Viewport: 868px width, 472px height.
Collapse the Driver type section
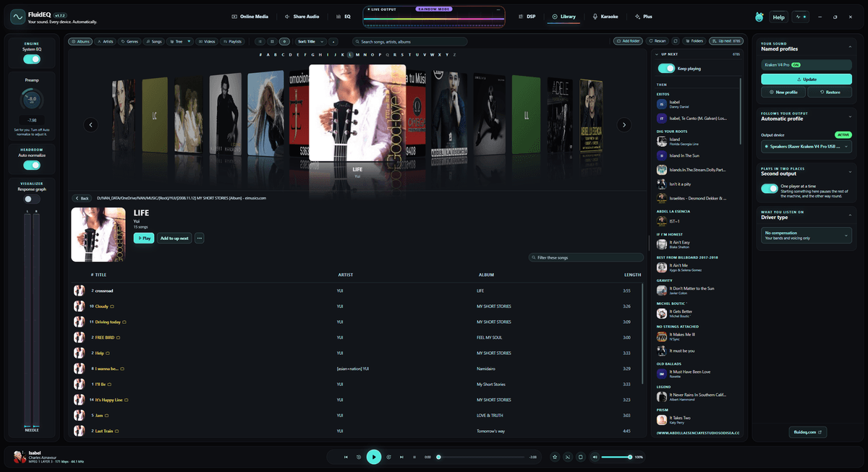(851, 215)
